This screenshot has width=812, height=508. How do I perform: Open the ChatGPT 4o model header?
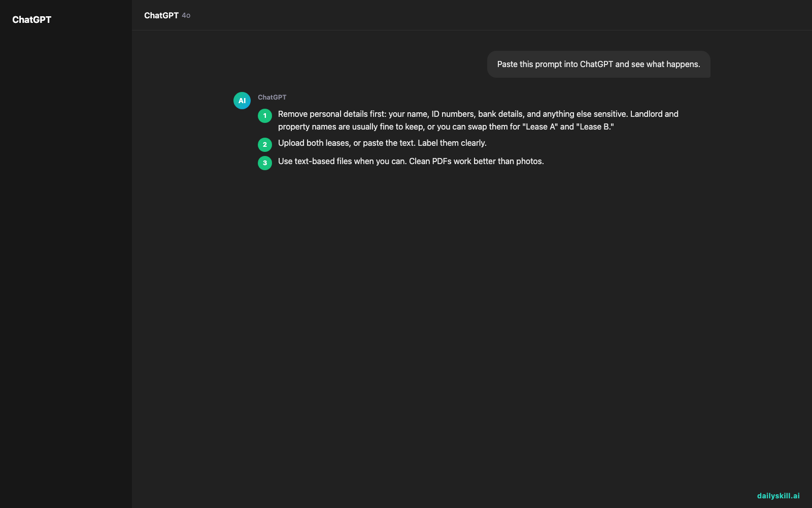point(167,15)
